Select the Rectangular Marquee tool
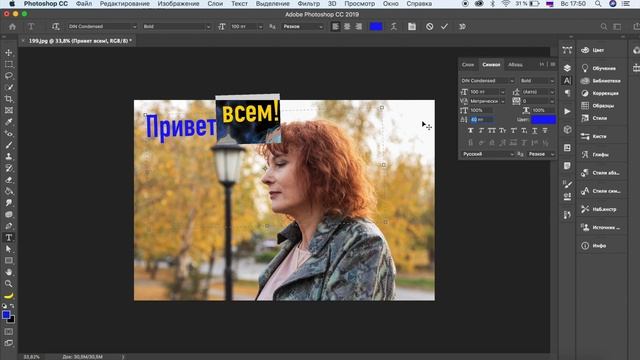This screenshot has height=360, width=640. pyautogui.click(x=9, y=64)
